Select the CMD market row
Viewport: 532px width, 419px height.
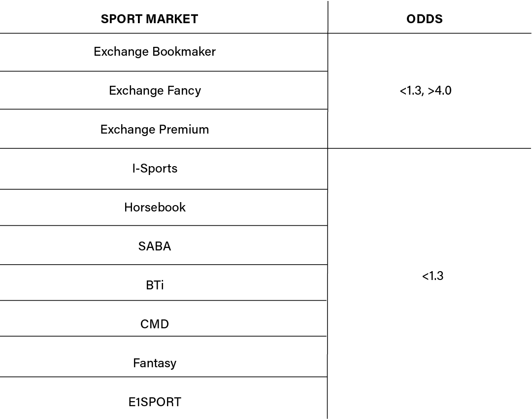(x=155, y=324)
